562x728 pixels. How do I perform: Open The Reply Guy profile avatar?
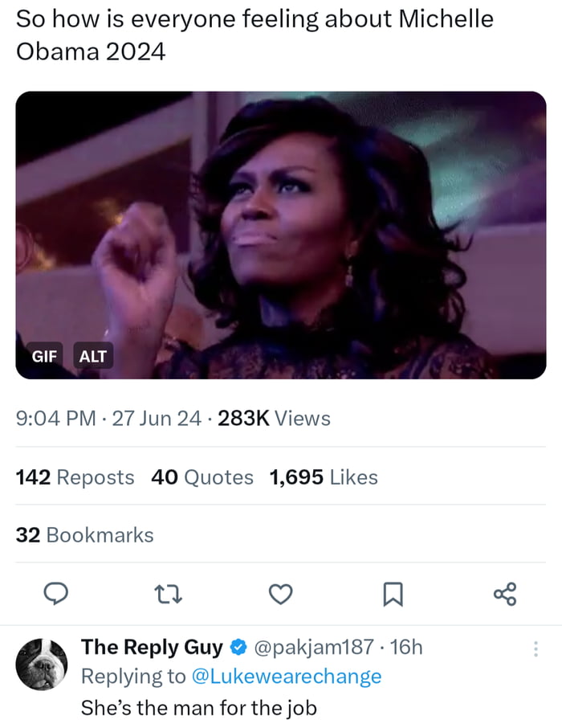[x=42, y=664]
